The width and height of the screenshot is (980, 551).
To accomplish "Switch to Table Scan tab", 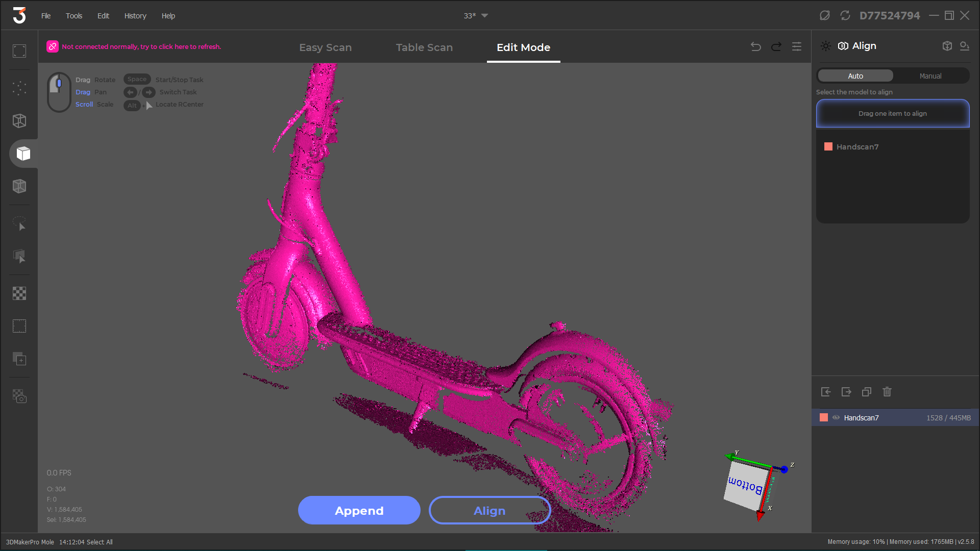I will (424, 47).
